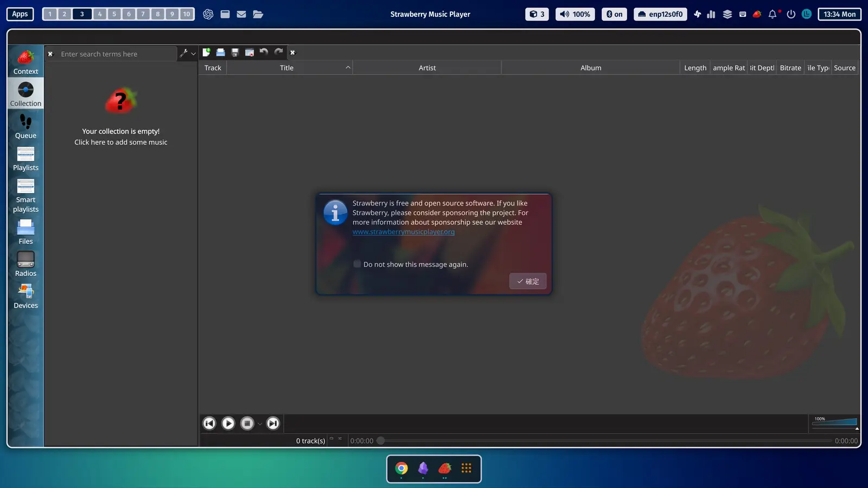
Task: Click the Stop playback button
Action: 247,423
